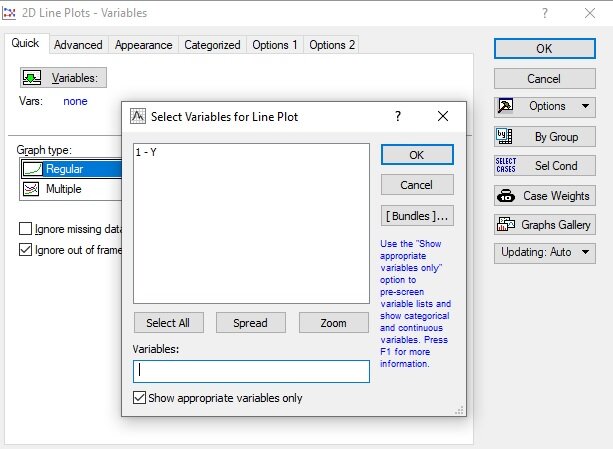Switch to the Quick tab
This screenshot has height=449, width=613.
(x=25, y=43)
